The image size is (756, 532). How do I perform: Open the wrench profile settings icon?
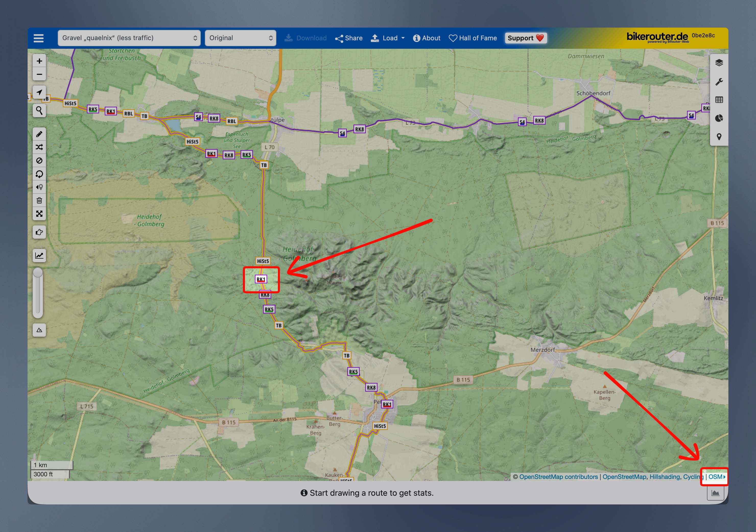pyautogui.click(x=719, y=82)
